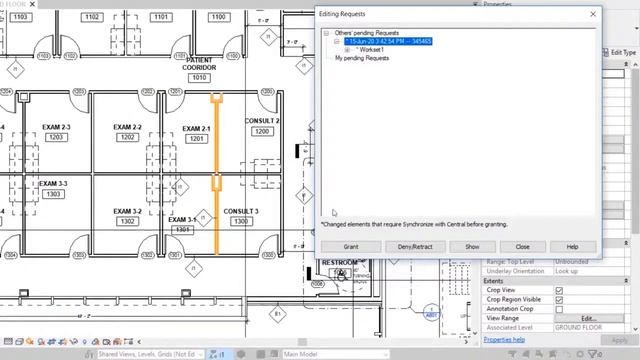Click the Help button in dialog

[x=573, y=247]
